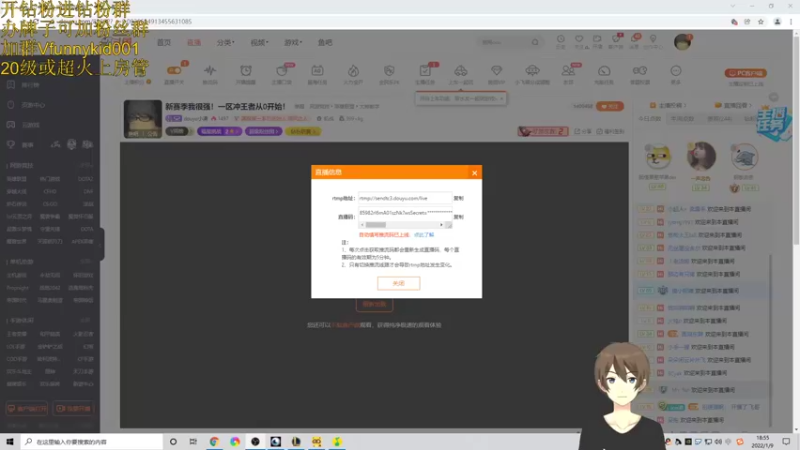Open the user avatar in header

click(x=682, y=42)
